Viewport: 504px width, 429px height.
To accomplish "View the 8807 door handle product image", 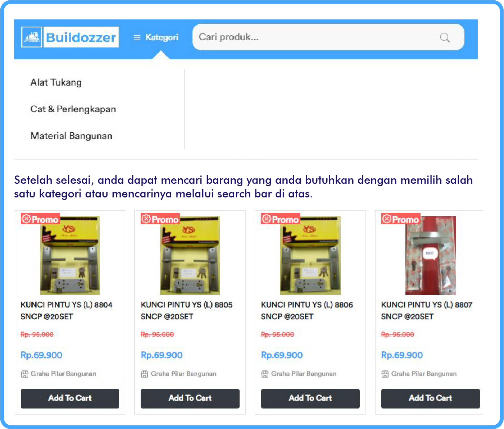I will tap(430, 255).
